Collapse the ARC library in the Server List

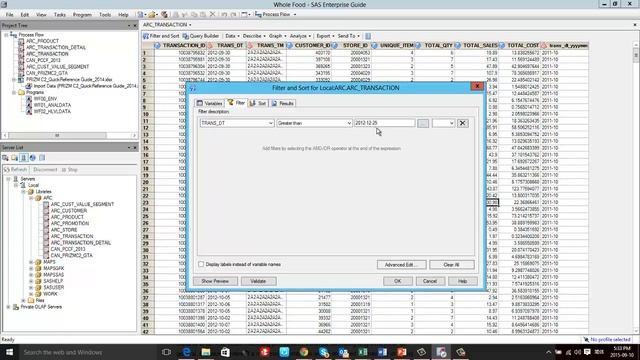pyautogui.click(x=31, y=198)
